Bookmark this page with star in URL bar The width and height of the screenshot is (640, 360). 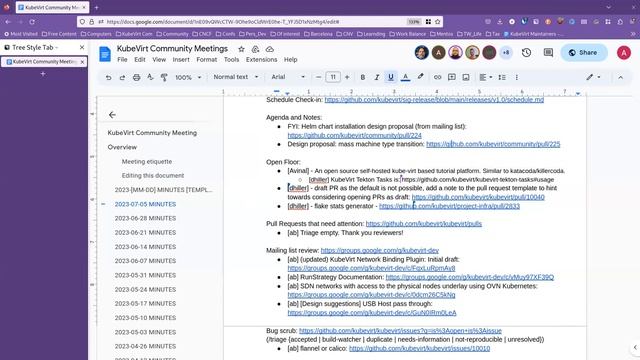[x=438, y=22]
